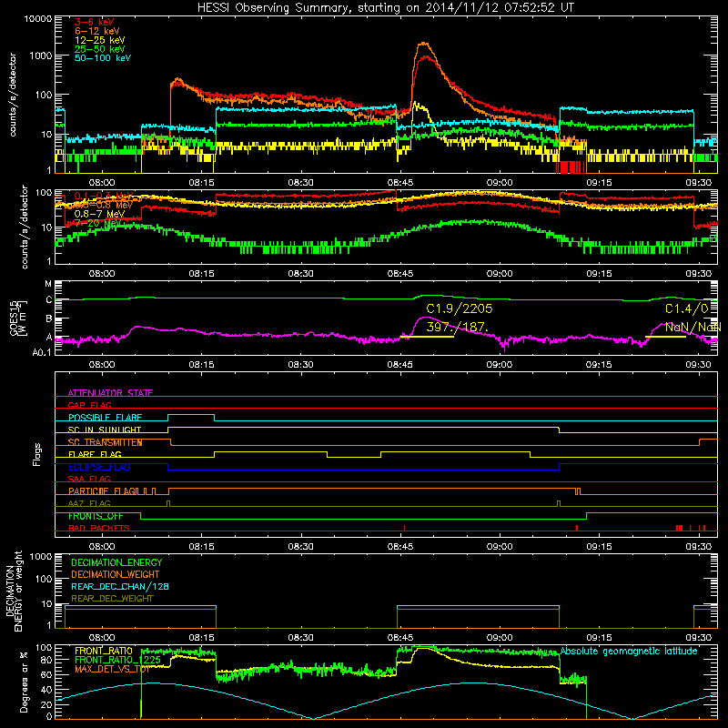This screenshot has height=728, width=728.
Task: Click the REAR_DEC_CHAN/128 legend label
Action: click(x=120, y=586)
